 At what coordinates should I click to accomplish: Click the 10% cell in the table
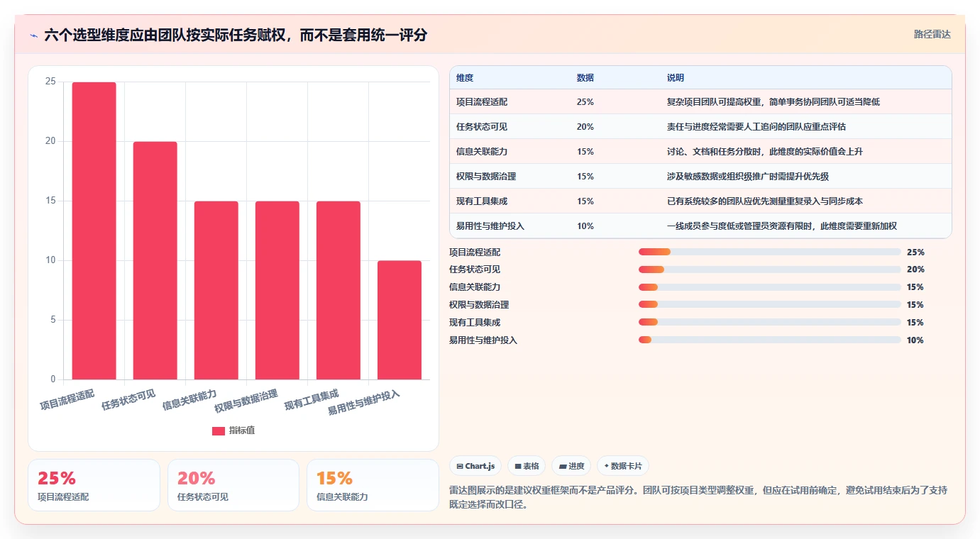coord(585,226)
